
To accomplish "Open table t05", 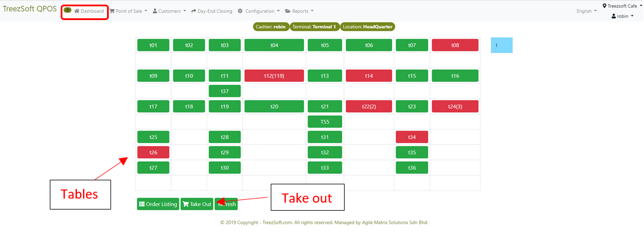I will pos(325,45).
